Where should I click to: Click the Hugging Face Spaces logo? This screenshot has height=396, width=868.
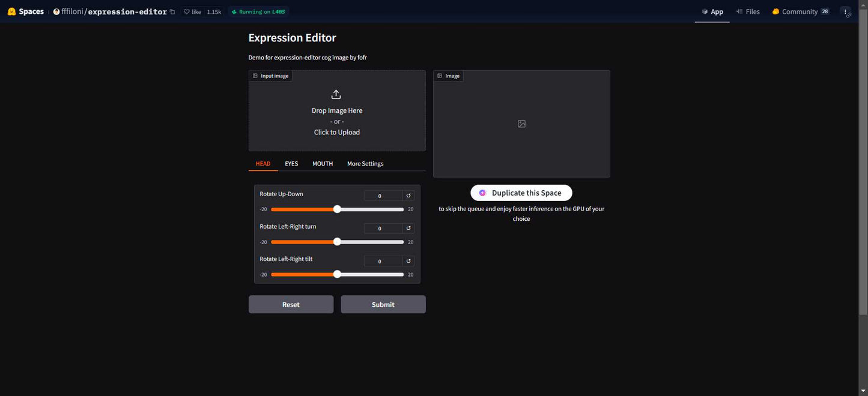11,11
